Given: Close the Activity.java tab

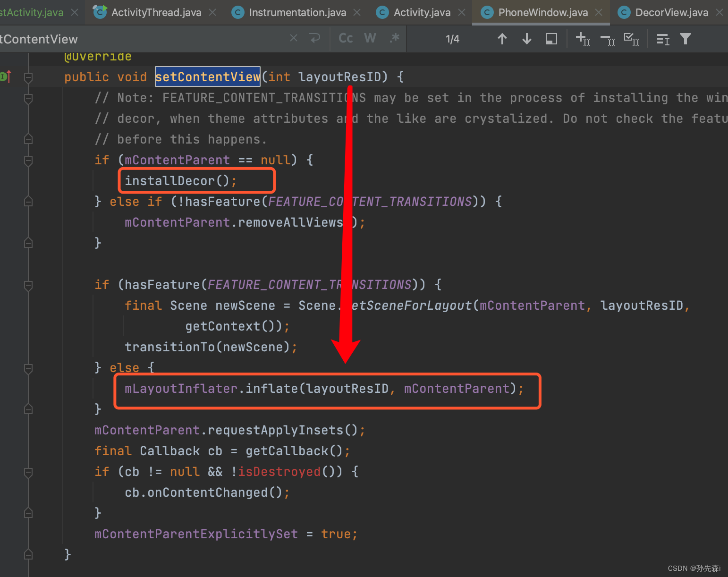Looking at the screenshot, I should 462,12.
